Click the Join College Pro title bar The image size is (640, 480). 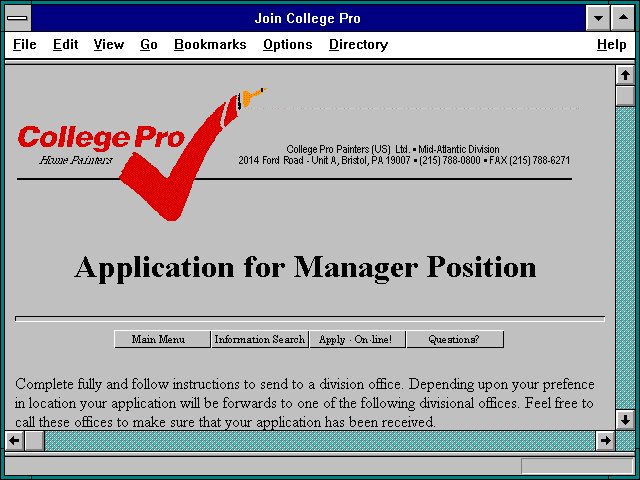coord(308,18)
